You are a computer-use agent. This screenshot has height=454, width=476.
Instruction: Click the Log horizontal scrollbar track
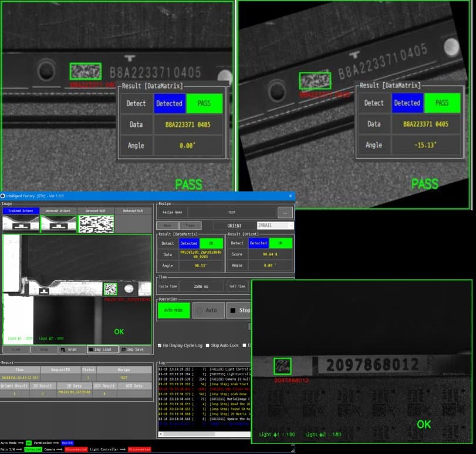click(207, 434)
